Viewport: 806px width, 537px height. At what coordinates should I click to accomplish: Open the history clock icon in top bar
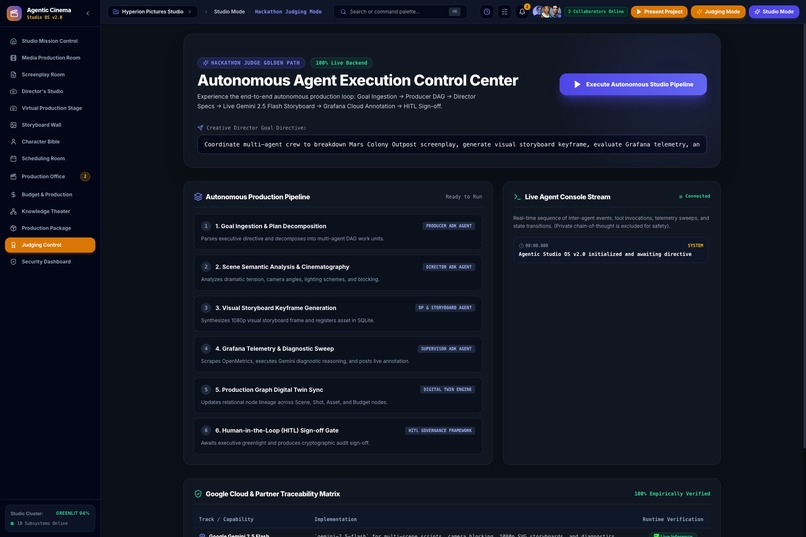click(487, 11)
